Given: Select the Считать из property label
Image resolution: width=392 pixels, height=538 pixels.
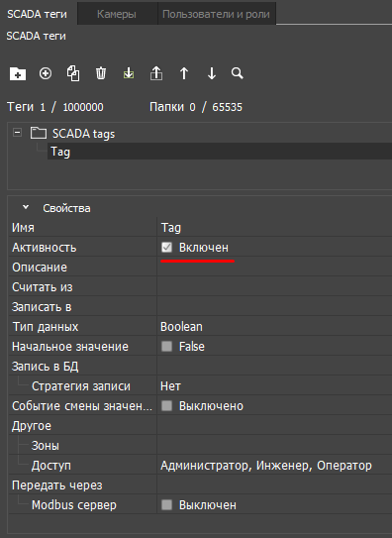Looking at the screenshot, I should (x=43, y=287).
